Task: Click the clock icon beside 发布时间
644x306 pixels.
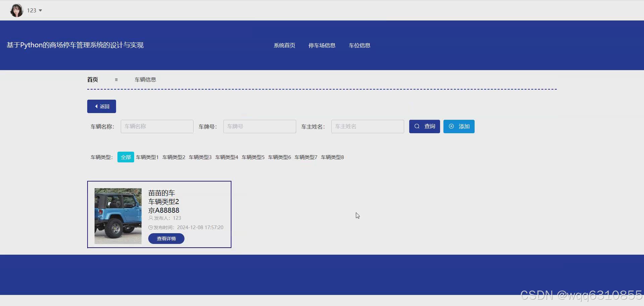Action: (x=151, y=227)
